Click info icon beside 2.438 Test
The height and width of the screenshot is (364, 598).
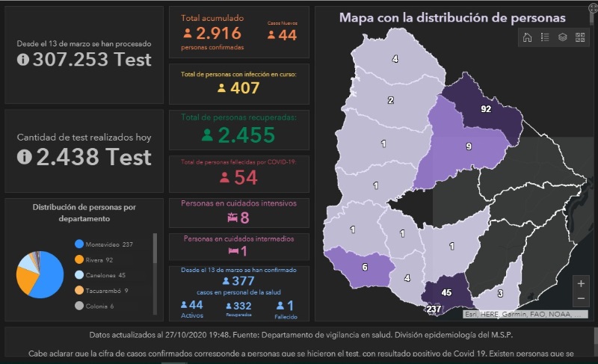pos(23,157)
